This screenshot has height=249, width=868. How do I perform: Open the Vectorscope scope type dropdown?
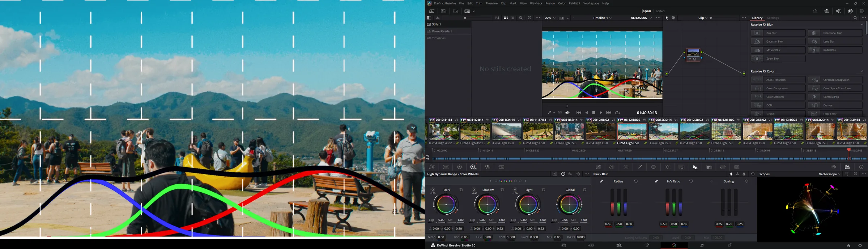point(830,174)
